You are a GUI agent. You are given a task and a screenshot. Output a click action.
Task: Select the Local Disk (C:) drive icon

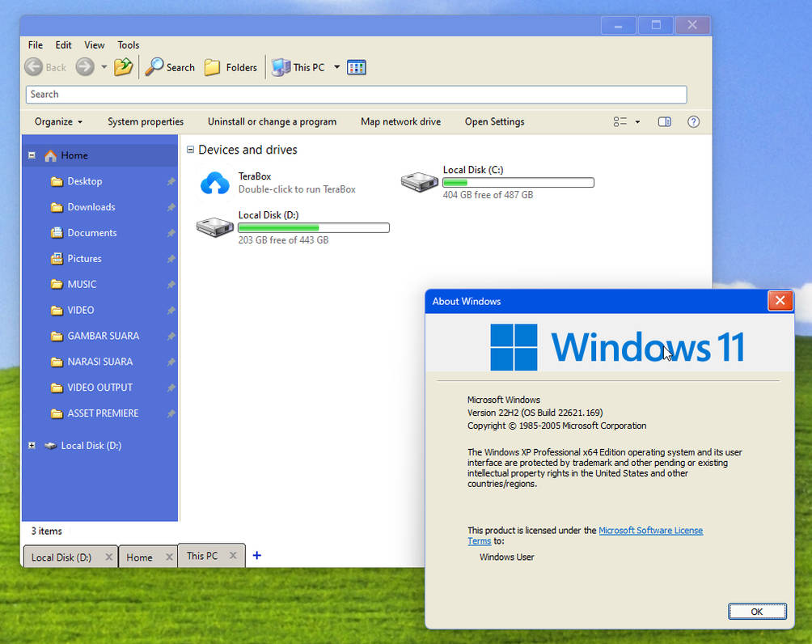pyautogui.click(x=419, y=182)
